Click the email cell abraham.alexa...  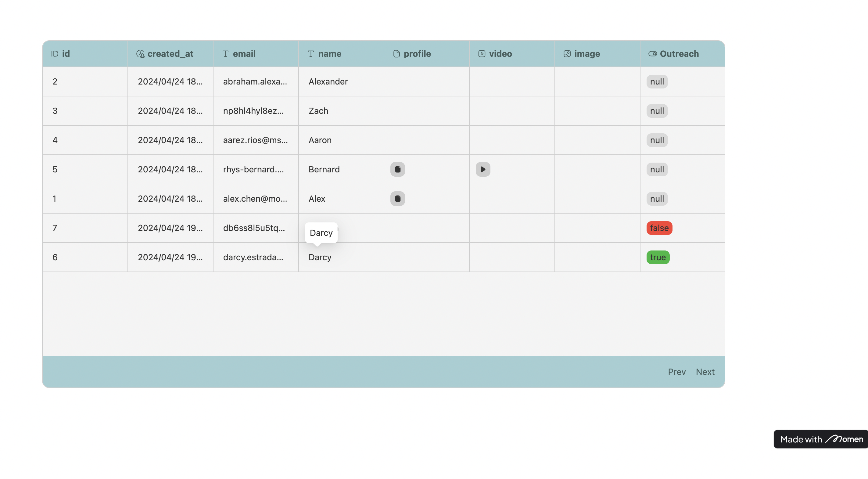coord(256,81)
